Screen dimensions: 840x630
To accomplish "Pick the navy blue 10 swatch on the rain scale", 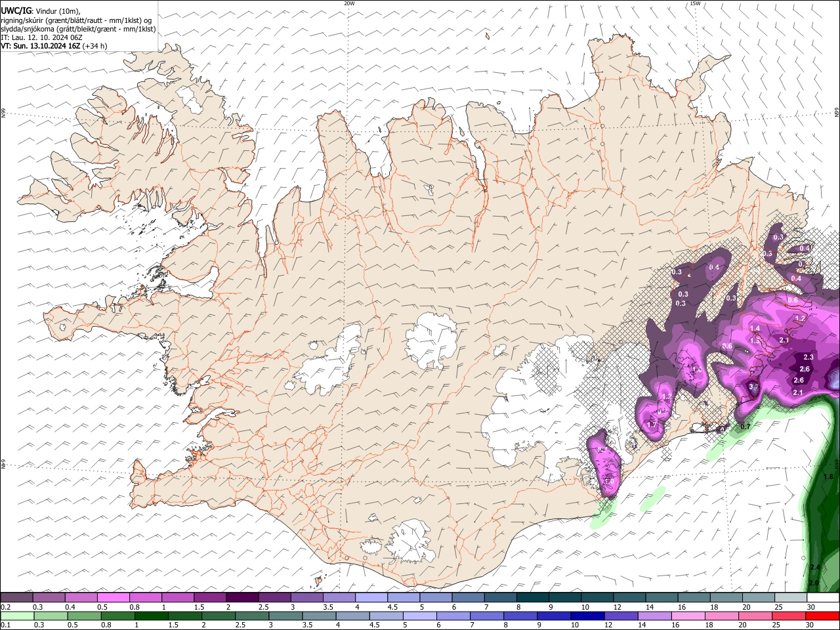I will [587, 616].
